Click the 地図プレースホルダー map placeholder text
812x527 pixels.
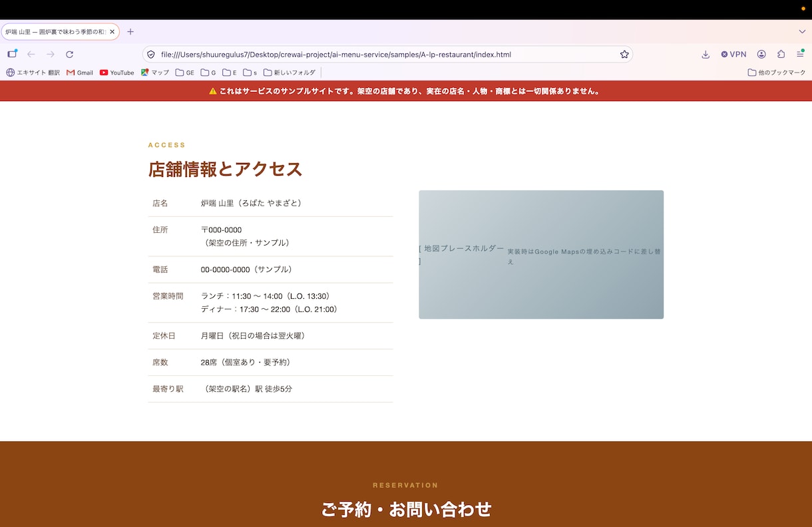click(462, 254)
